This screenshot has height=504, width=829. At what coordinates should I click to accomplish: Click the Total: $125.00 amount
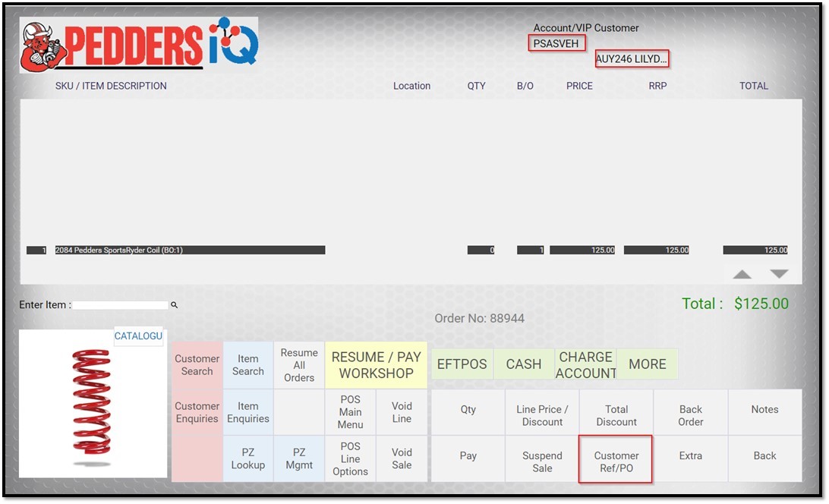click(x=735, y=304)
